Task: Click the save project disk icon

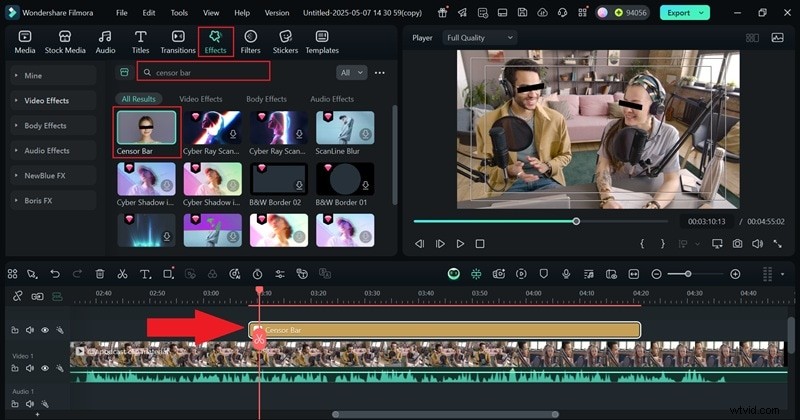Action: tap(522, 13)
